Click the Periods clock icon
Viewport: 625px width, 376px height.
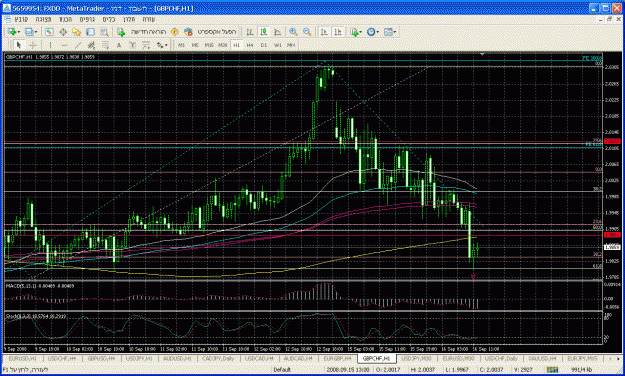(371, 31)
